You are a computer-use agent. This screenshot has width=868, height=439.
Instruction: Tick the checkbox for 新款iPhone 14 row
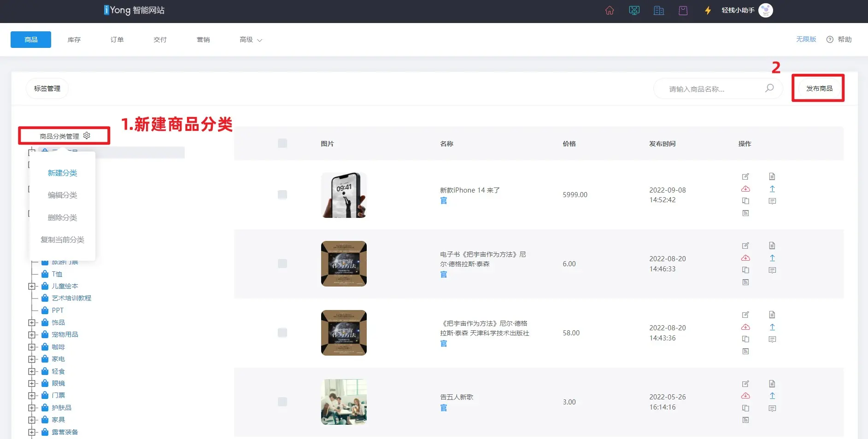coord(282,194)
